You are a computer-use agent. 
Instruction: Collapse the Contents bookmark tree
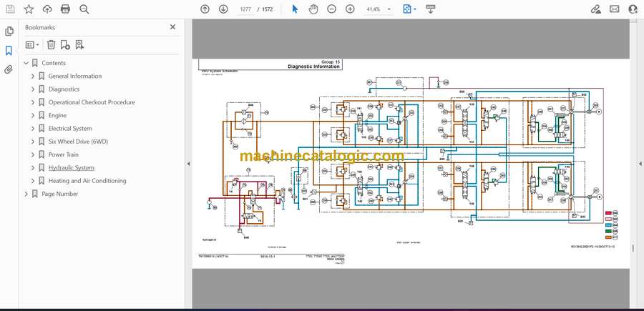click(x=26, y=63)
